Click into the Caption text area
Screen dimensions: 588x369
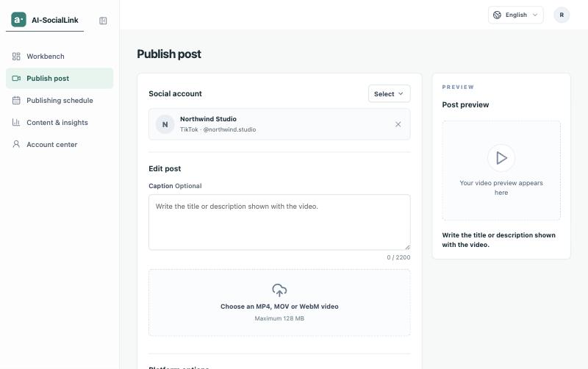pyautogui.click(x=279, y=222)
